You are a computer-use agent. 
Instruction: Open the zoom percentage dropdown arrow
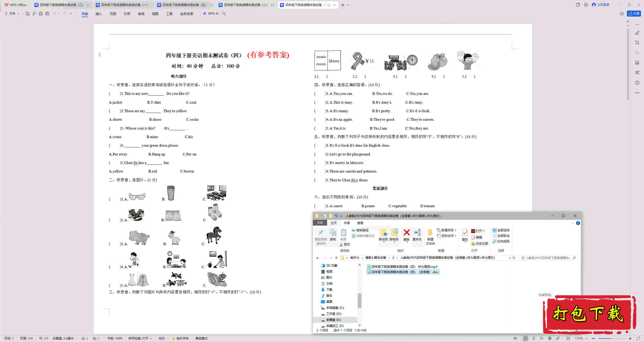(x=586, y=338)
